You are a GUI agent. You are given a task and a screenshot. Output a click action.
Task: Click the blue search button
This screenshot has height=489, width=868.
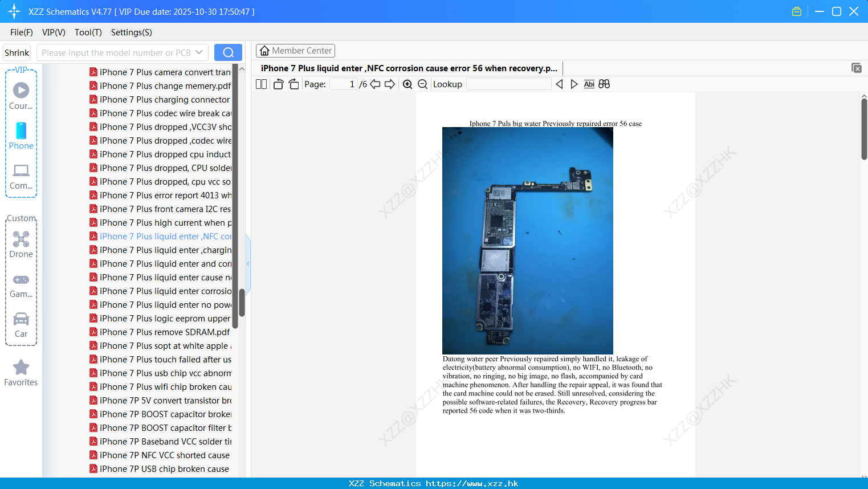(228, 52)
